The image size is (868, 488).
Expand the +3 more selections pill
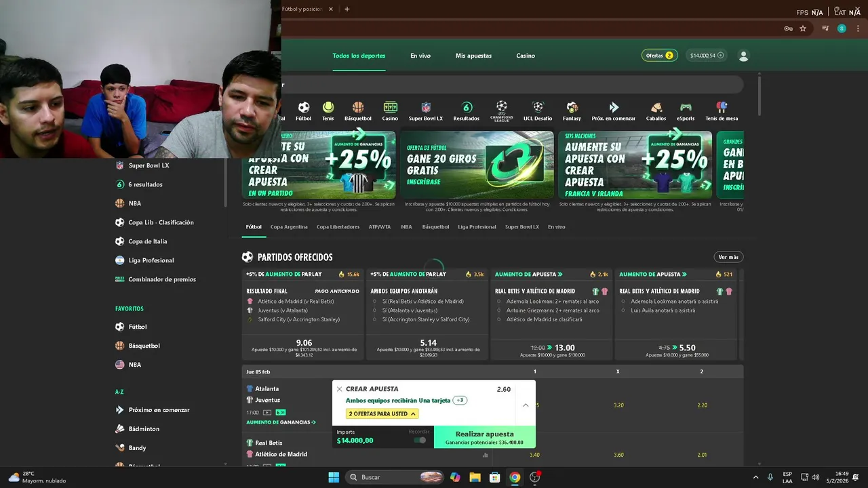460,401
